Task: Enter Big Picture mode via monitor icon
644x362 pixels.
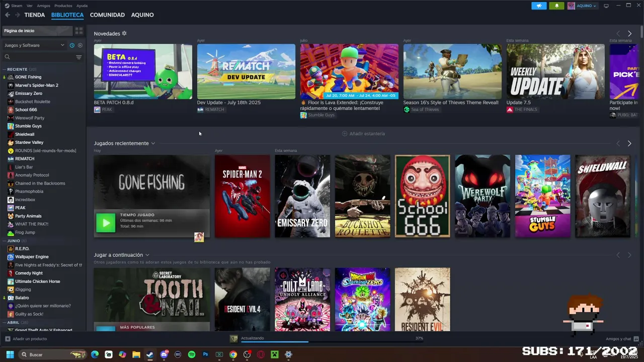Action: (x=606, y=6)
